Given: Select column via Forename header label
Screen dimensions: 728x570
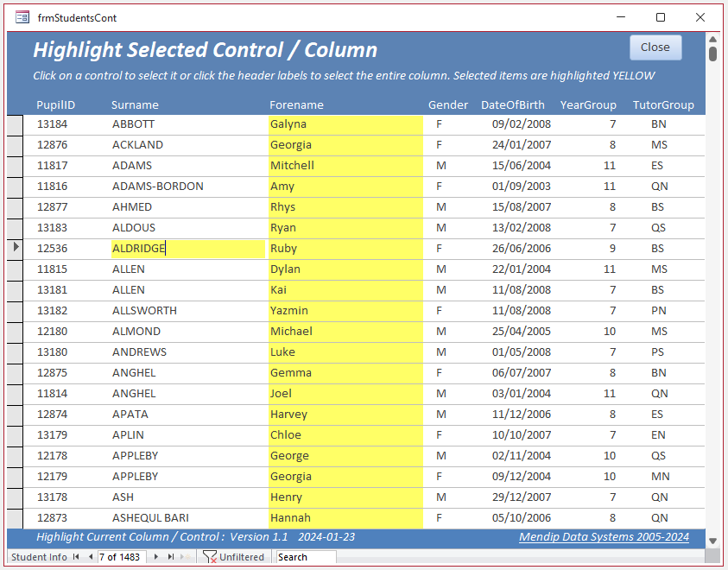Looking at the screenshot, I should 296,104.
